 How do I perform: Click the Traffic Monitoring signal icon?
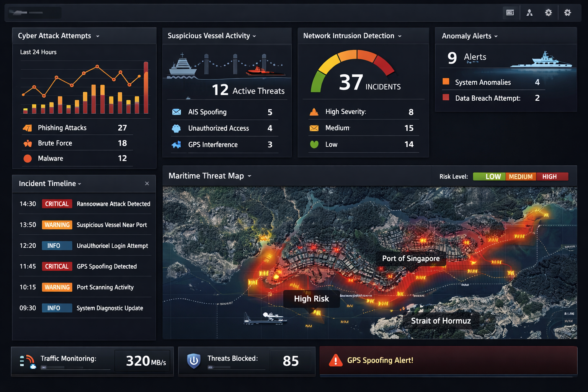click(x=28, y=361)
